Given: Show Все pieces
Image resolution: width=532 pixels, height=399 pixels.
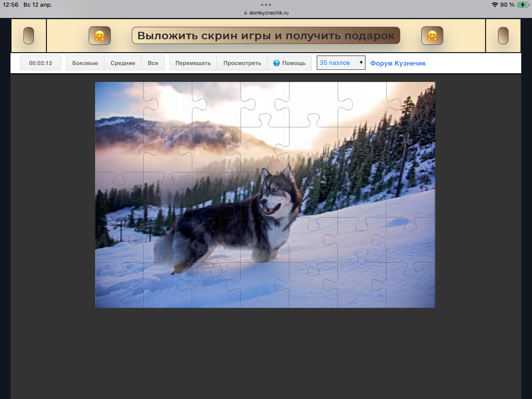Looking at the screenshot, I should [153, 63].
